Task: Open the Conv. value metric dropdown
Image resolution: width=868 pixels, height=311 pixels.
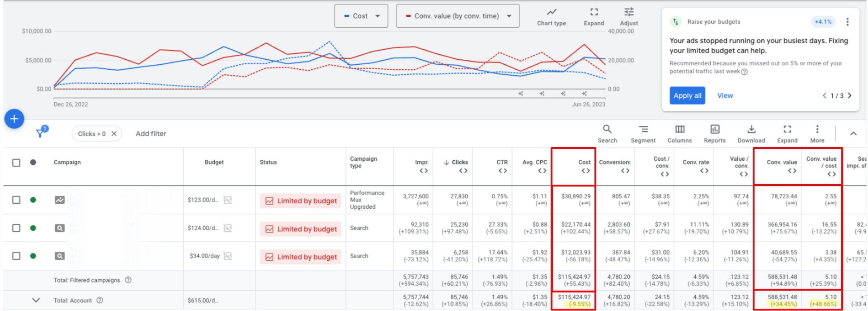Action: coord(458,16)
